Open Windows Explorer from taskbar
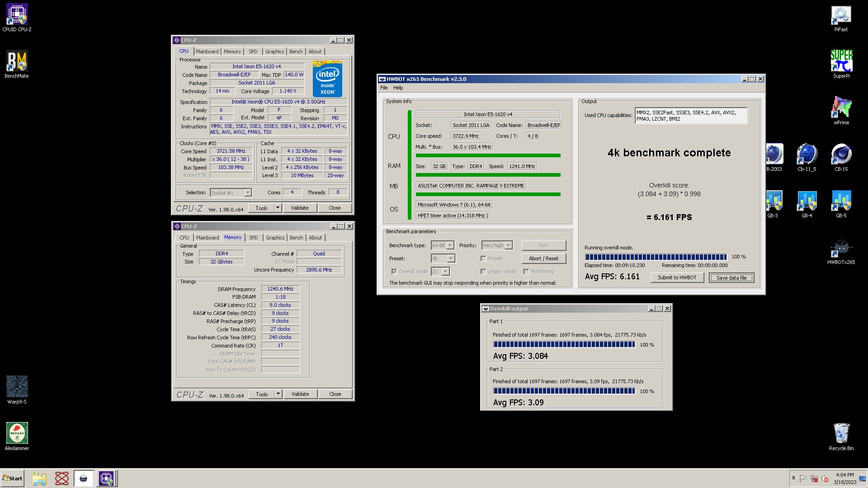 [39, 479]
